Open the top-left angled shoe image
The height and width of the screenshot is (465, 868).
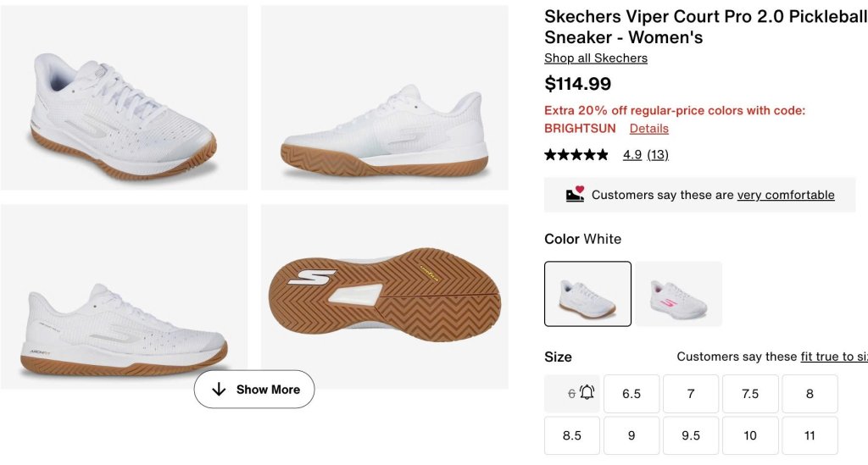pyautogui.click(x=124, y=97)
